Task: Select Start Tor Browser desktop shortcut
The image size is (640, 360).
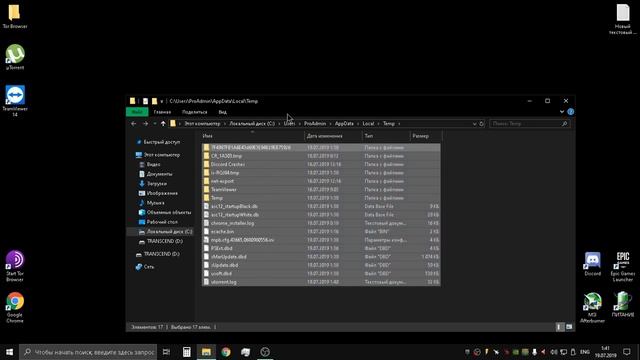Action: point(15,266)
